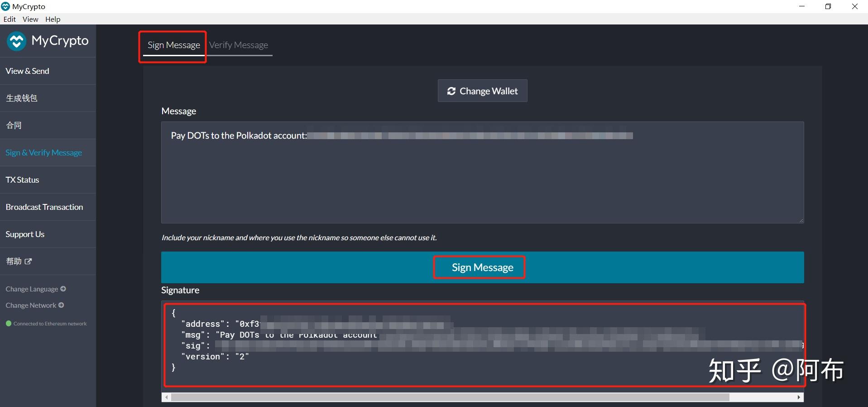Image resolution: width=868 pixels, height=407 pixels.
Task: Click the left arrow of horizontal scrollbar
Action: pyautogui.click(x=167, y=397)
